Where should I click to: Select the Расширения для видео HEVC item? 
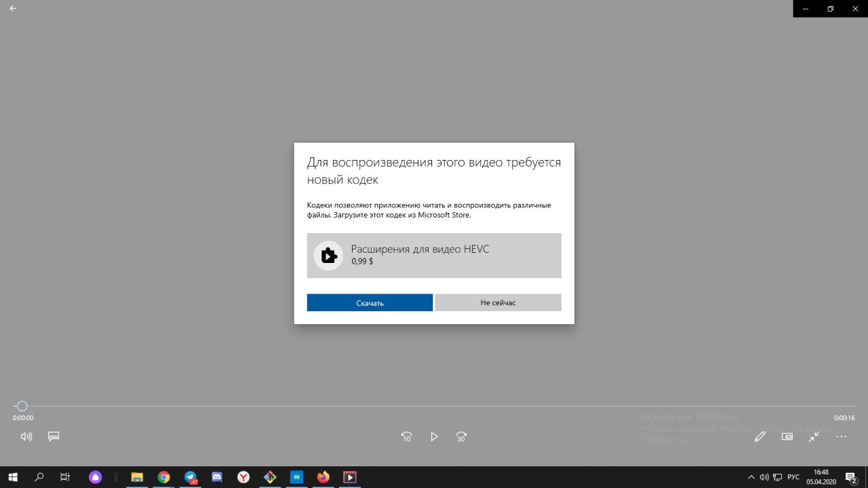point(434,256)
